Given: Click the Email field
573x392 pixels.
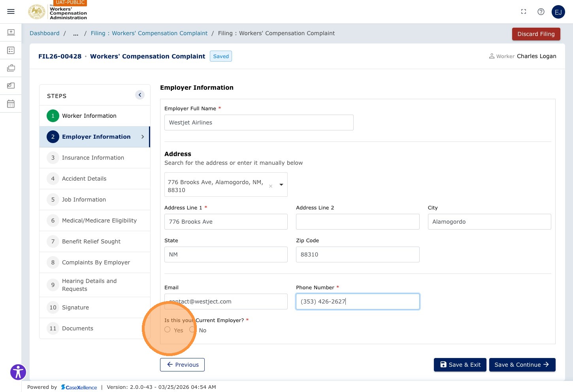Looking at the screenshot, I should [226, 302].
